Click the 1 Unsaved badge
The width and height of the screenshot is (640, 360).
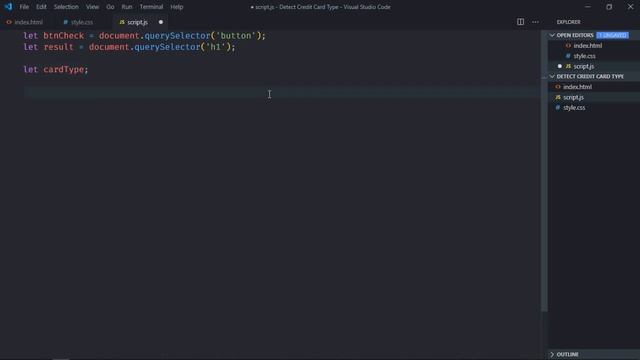612,36
